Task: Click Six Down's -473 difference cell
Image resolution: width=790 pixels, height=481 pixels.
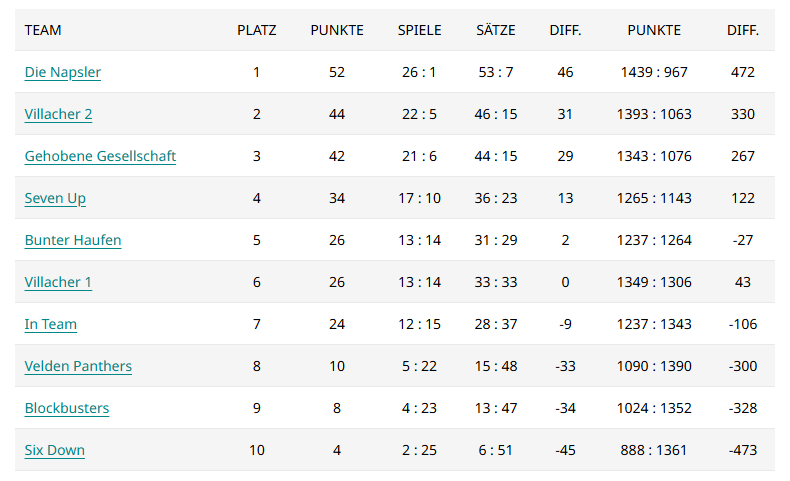Action: tap(743, 450)
